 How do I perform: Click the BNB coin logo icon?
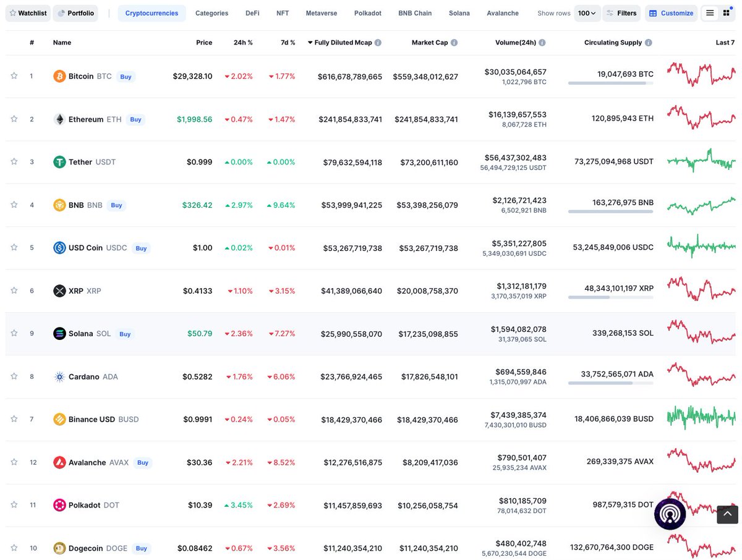[x=59, y=205]
